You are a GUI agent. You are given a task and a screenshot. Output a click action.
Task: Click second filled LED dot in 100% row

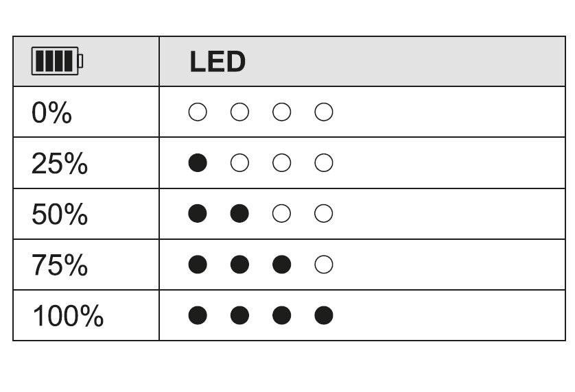pos(239,315)
